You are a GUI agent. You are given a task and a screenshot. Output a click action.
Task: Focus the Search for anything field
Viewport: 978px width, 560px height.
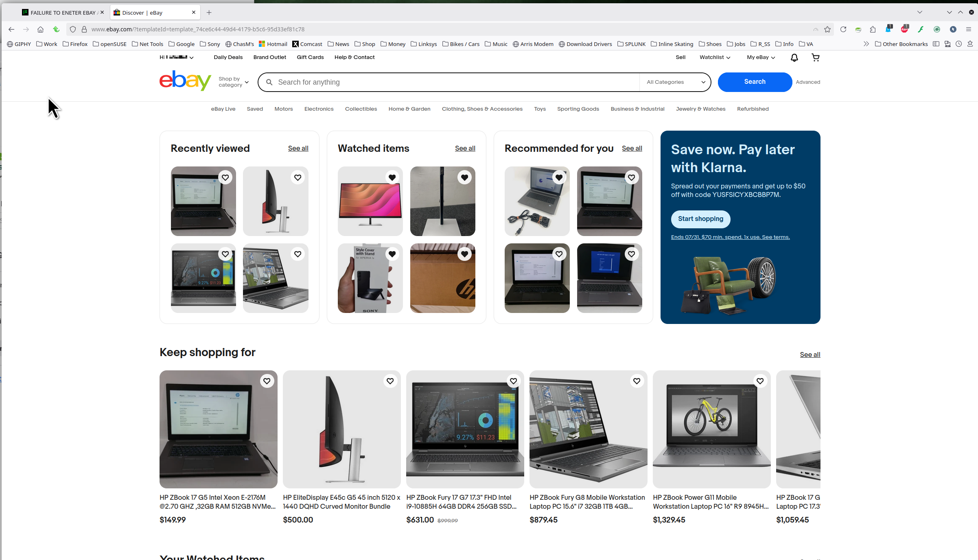tap(448, 82)
